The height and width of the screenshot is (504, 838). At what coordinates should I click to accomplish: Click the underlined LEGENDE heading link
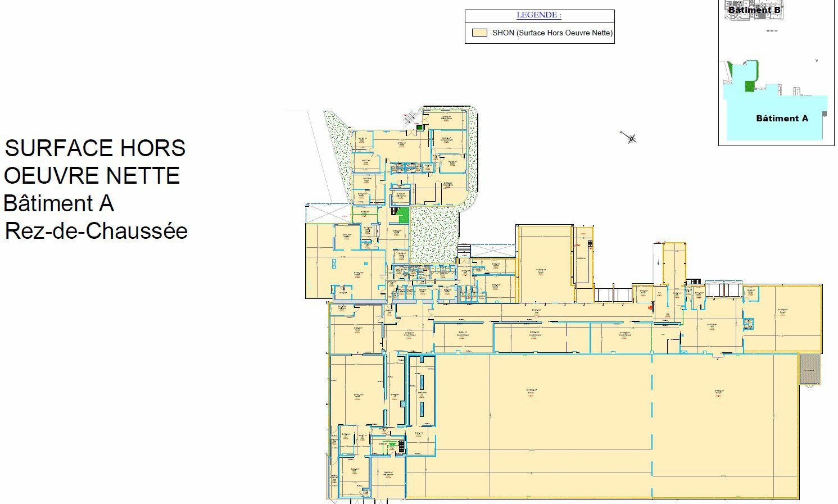coord(538,15)
